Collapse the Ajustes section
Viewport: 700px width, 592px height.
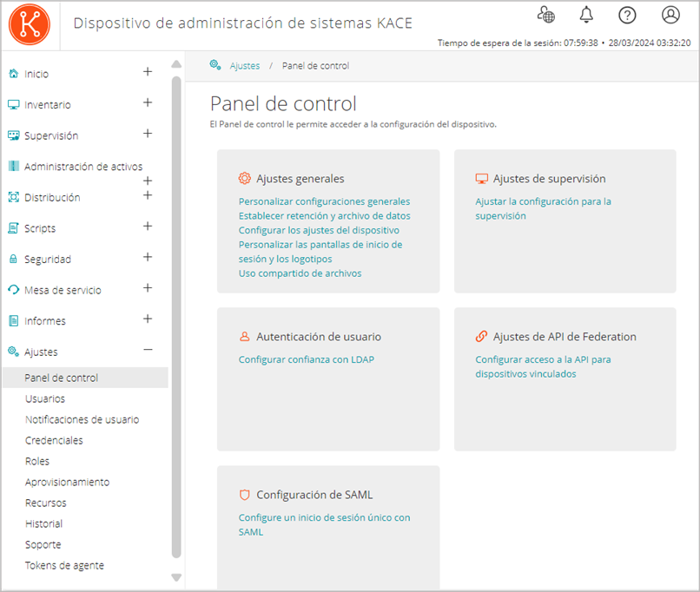click(x=148, y=352)
